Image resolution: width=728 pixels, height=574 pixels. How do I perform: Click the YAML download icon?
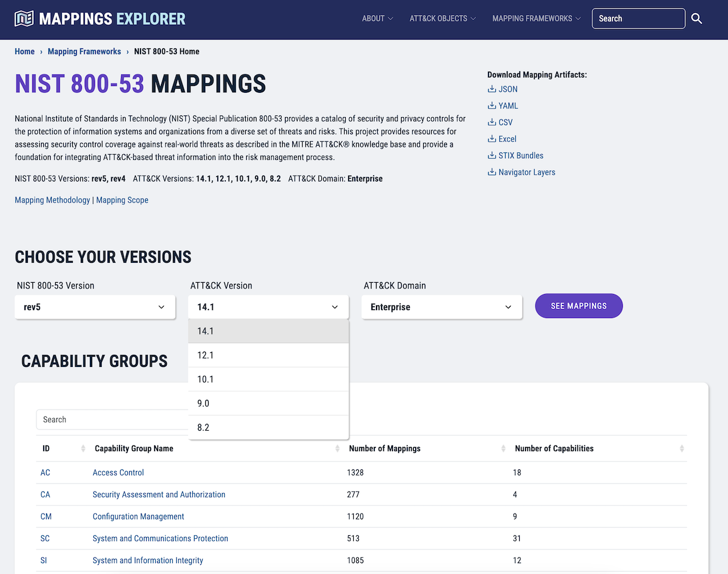coord(492,105)
